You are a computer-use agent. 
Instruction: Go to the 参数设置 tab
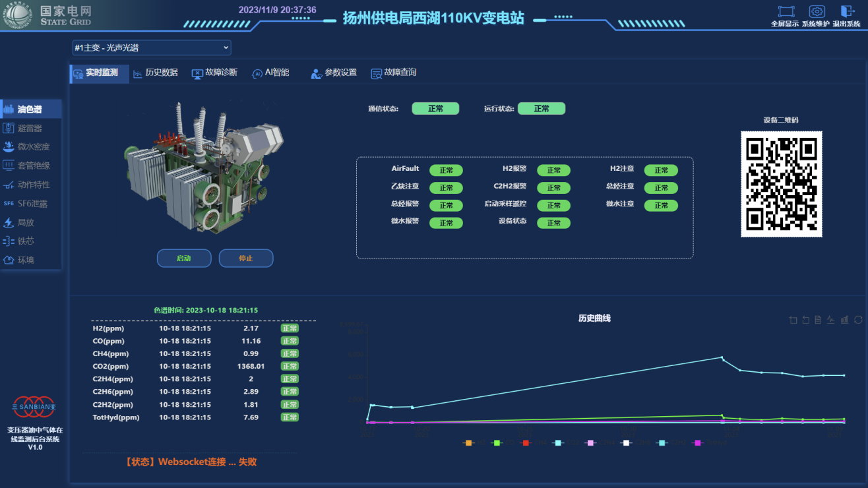334,73
